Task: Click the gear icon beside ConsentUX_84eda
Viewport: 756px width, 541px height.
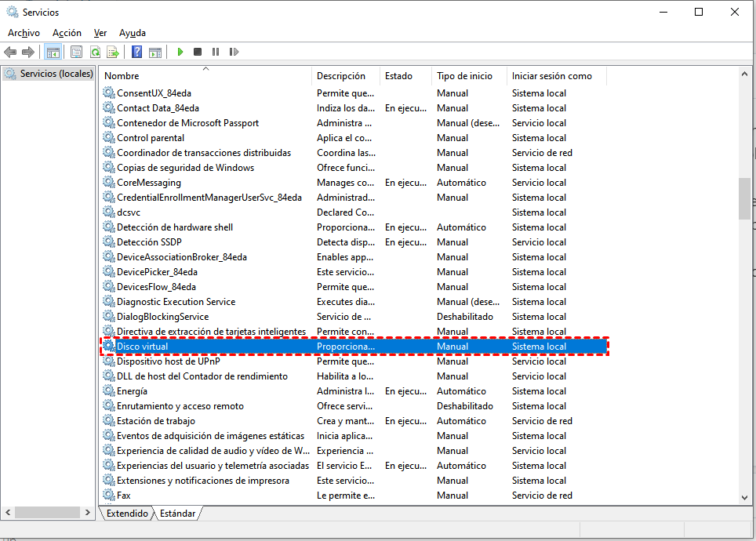Action: (x=109, y=93)
